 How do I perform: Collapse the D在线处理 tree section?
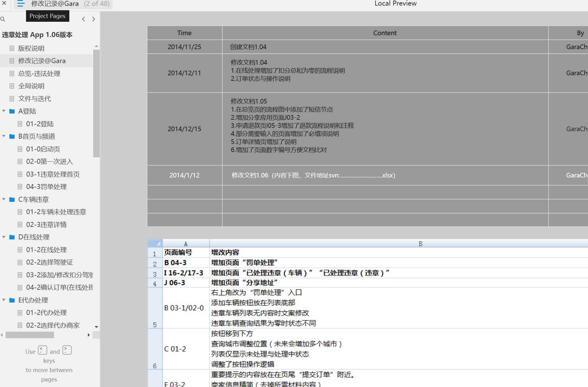(3, 237)
